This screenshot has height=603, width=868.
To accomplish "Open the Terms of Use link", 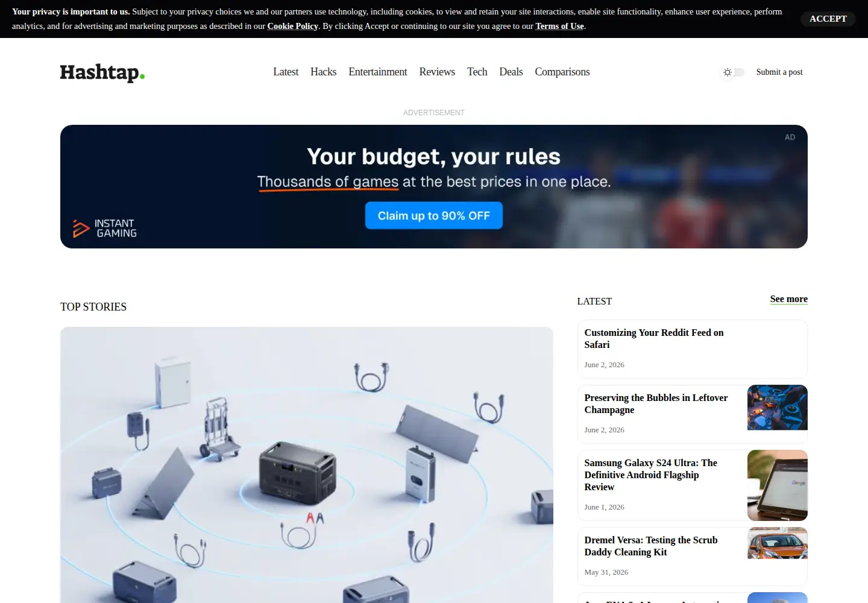I will (x=559, y=26).
